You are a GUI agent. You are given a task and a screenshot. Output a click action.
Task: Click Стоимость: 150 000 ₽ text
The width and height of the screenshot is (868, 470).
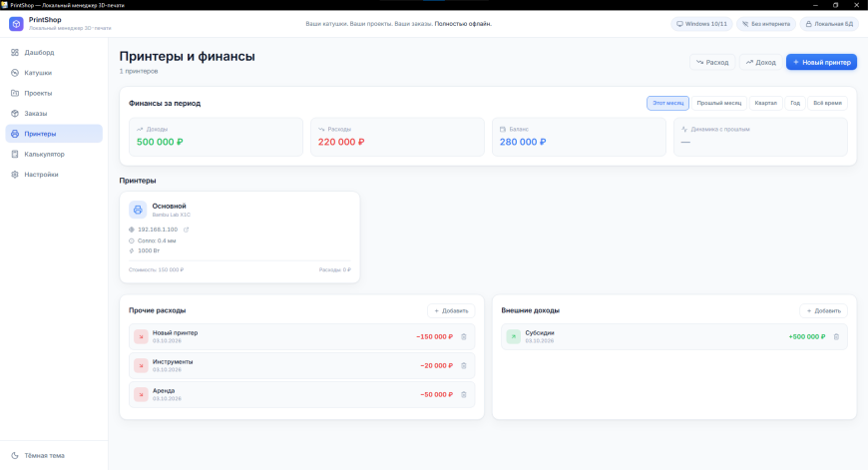[156, 269]
